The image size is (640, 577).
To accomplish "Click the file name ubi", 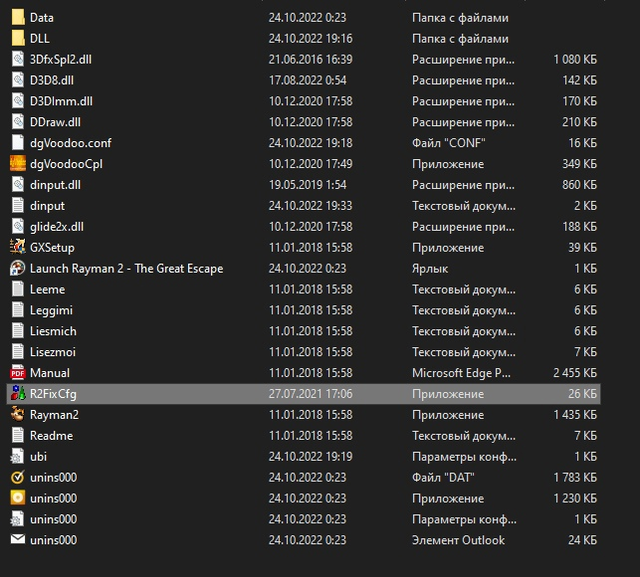I will pos(38,456).
